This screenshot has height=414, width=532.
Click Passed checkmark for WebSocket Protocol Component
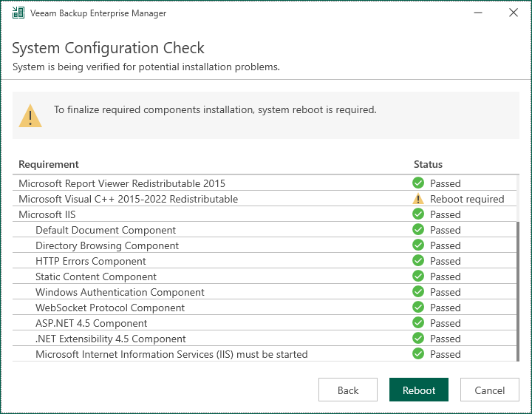(x=418, y=308)
